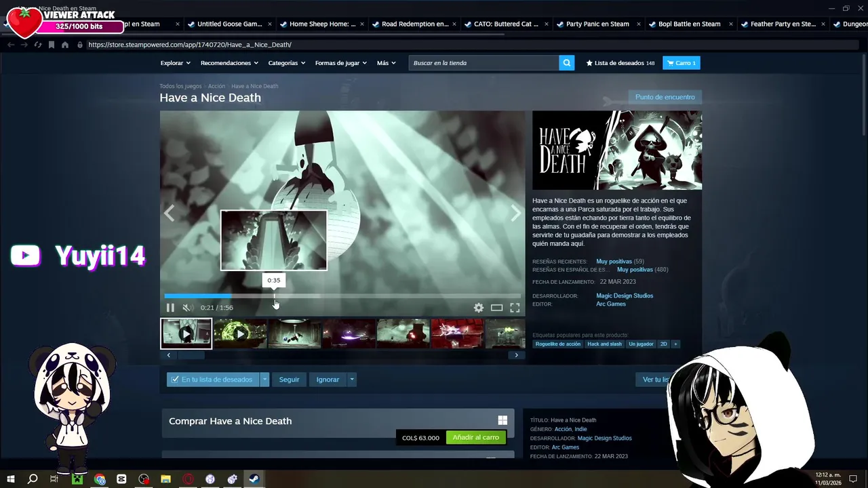Image resolution: width=868 pixels, height=488 pixels.
Task: Click the Seguir button
Action: point(289,380)
